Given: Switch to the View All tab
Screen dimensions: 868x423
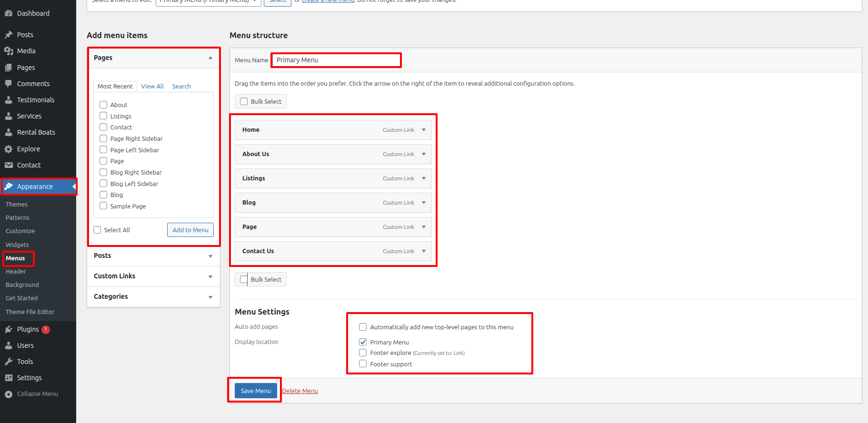Looking at the screenshot, I should click(x=152, y=86).
